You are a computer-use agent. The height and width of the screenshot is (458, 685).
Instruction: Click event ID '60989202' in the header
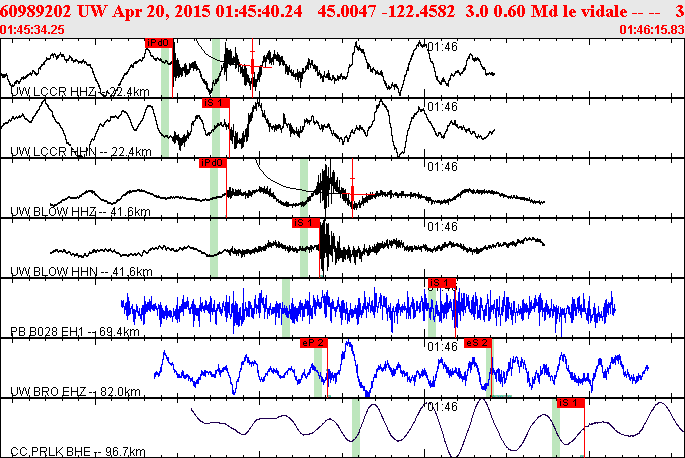[x=36, y=11]
